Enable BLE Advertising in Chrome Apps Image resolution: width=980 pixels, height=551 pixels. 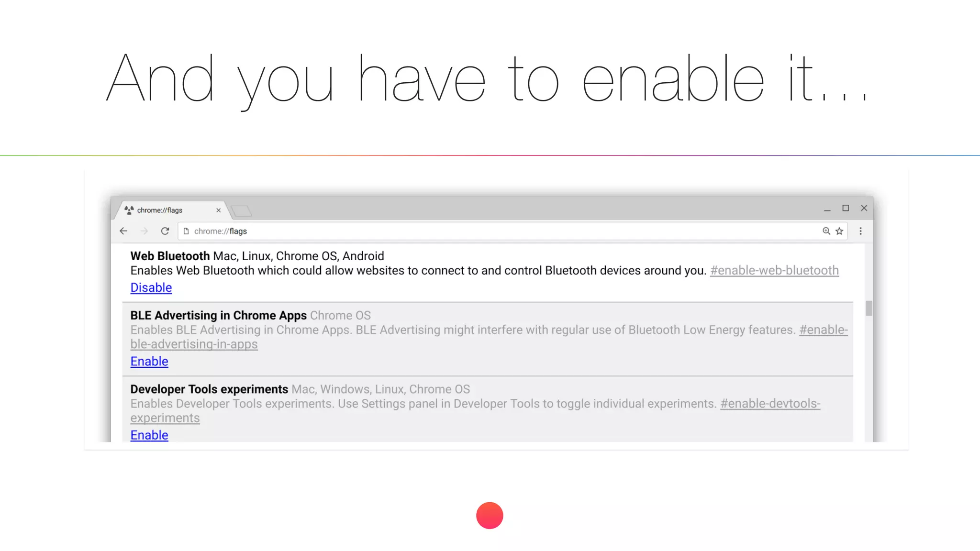click(149, 361)
